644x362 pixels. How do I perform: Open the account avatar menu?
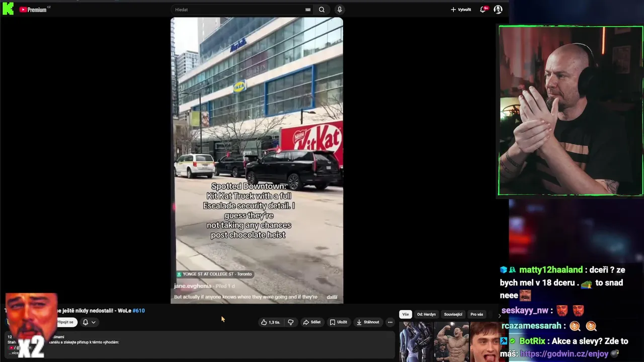coord(498,10)
